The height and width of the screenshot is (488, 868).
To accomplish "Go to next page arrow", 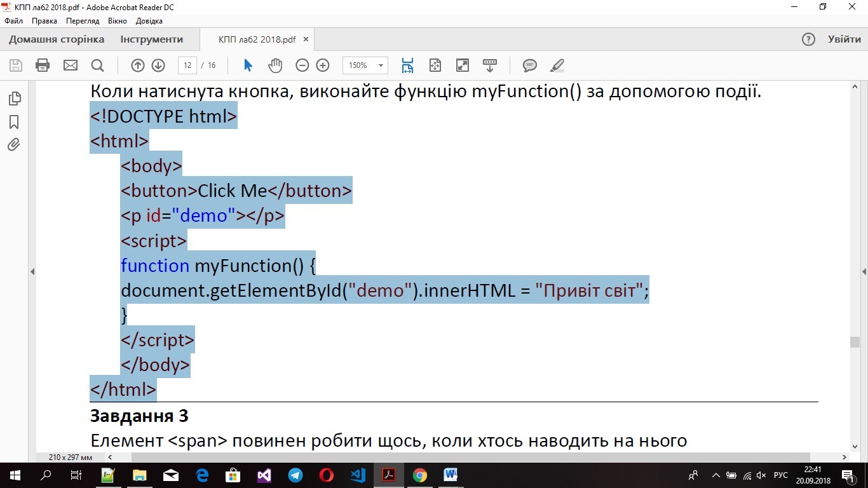I will (x=158, y=65).
